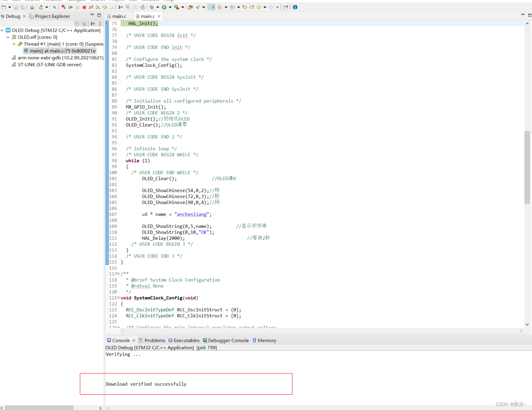532x410 pixels.
Task: Click the Step Into icon
Action: coord(98,7)
